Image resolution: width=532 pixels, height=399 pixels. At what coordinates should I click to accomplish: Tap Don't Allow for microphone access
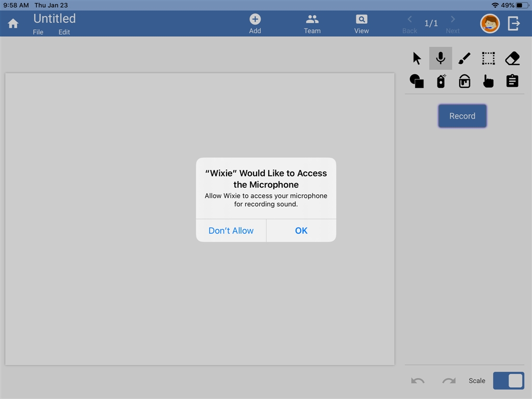(x=231, y=231)
